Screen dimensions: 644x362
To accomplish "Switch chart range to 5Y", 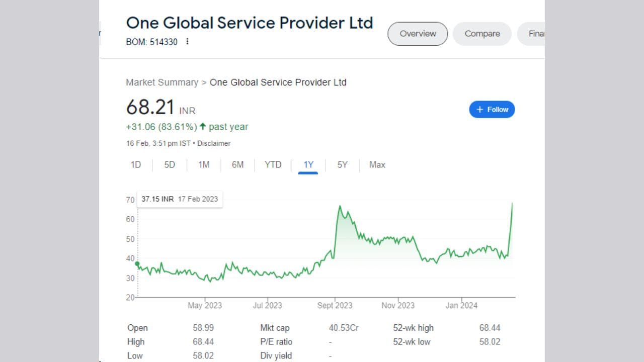I will coord(343,165).
